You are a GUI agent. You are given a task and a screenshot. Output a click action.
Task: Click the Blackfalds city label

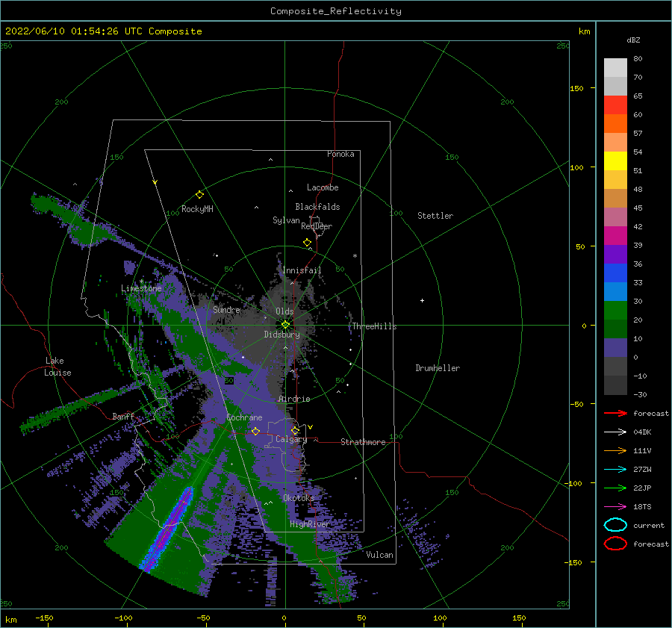pyautogui.click(x=317, y=207)
